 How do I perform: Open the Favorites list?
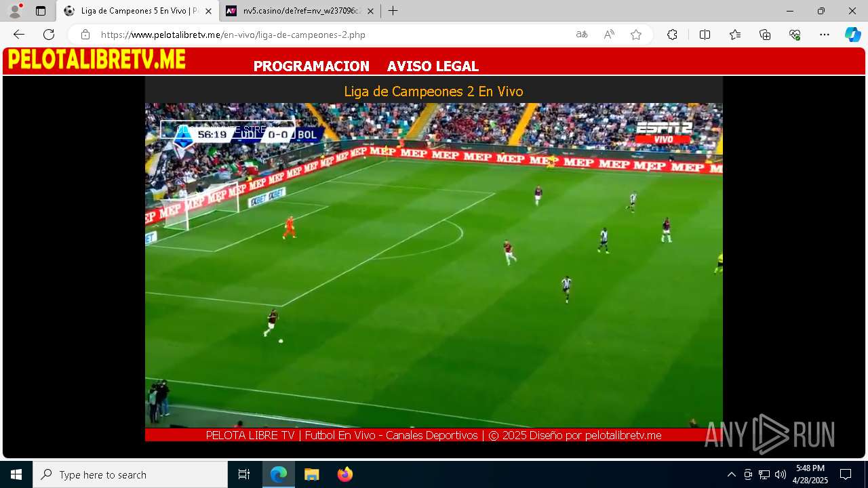coord(735,35)
